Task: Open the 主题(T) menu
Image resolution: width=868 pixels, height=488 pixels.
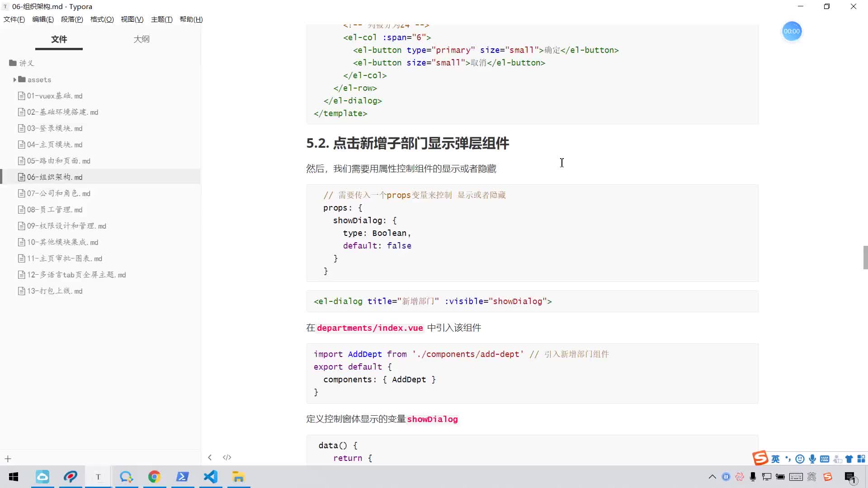Action: pyautogui.click(x=161, y=19)
